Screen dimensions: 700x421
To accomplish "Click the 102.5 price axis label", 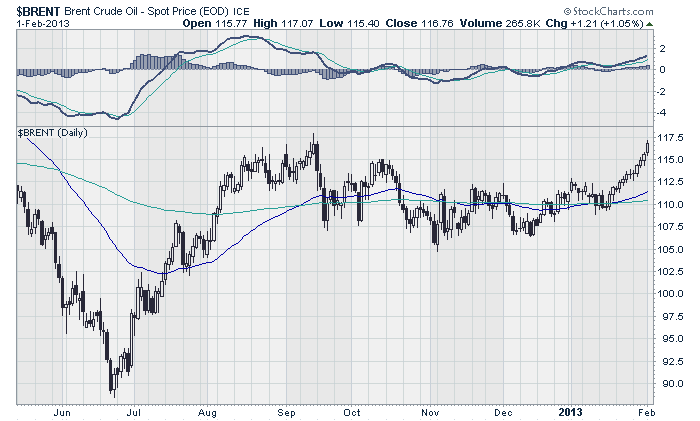I will click(671, 271).
